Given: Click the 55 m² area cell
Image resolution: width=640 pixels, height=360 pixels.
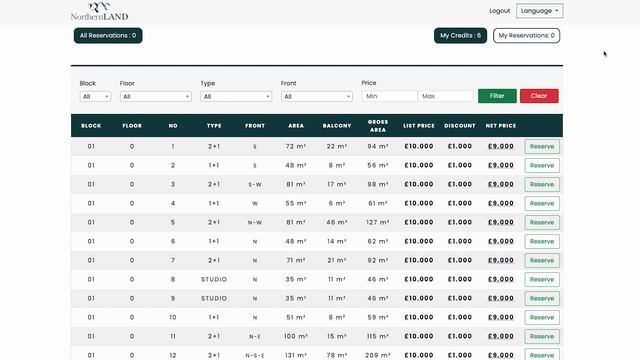Looking at the screenshot, I should coord(296,203).
